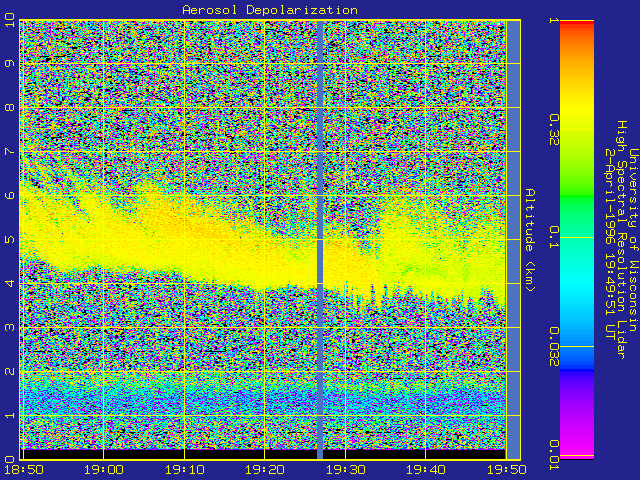The width and height of the screenshot is (640, 480).
Task: Click the black ground band at plot bottom
Action: coord(263,454)
